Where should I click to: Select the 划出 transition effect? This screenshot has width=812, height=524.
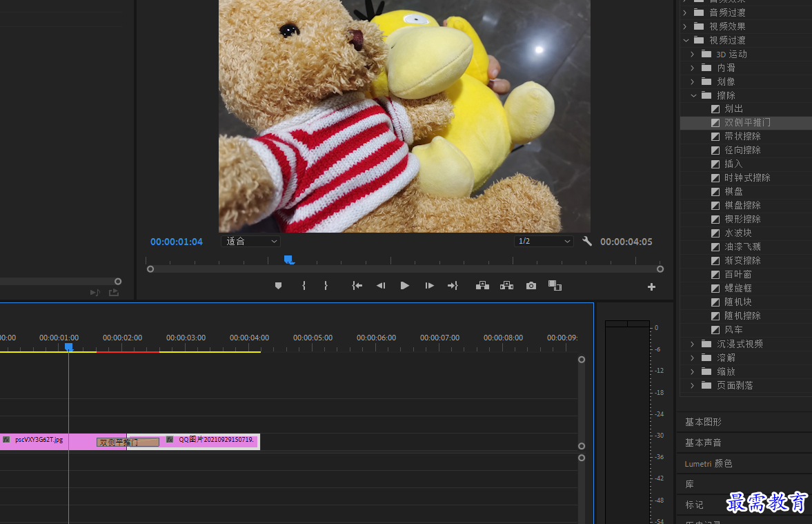click(734, 109)
